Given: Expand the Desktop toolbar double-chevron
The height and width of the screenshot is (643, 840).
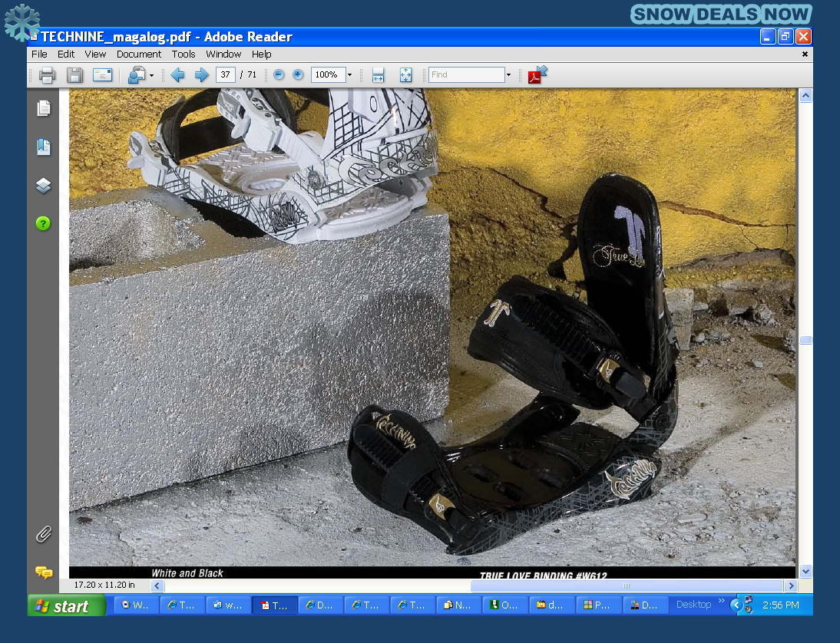Looking at the screenshot, I should [x=721, y=601].
